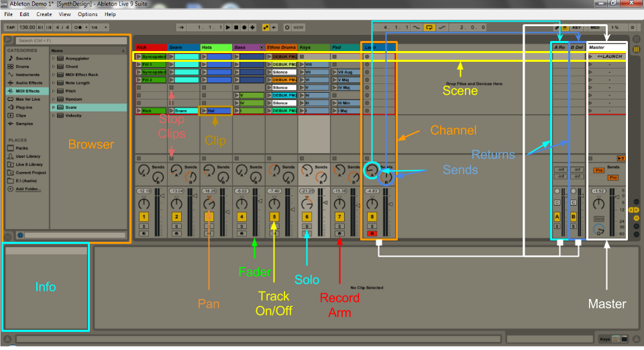Open the Instruments category in the browser
Screen dimensions: 644x350
coord(28,75)
